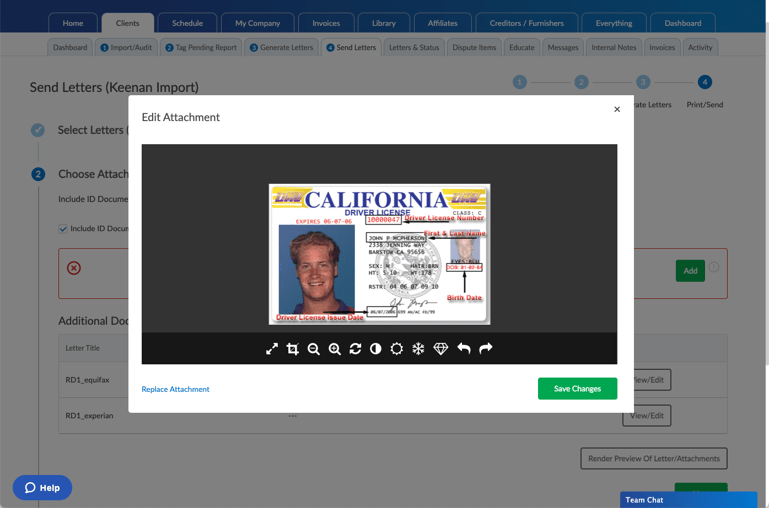Click the fullscreen expand arrows icon

(272, 349)
